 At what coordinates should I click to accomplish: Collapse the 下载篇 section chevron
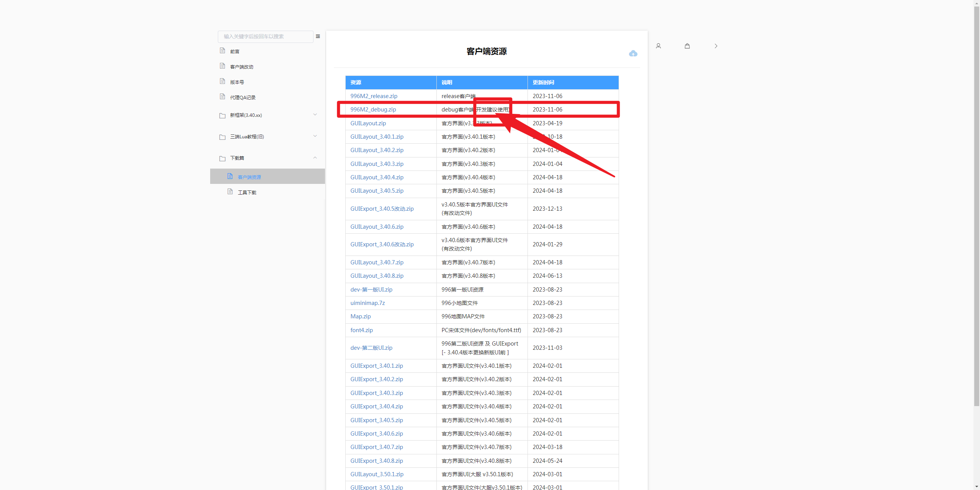315,157
